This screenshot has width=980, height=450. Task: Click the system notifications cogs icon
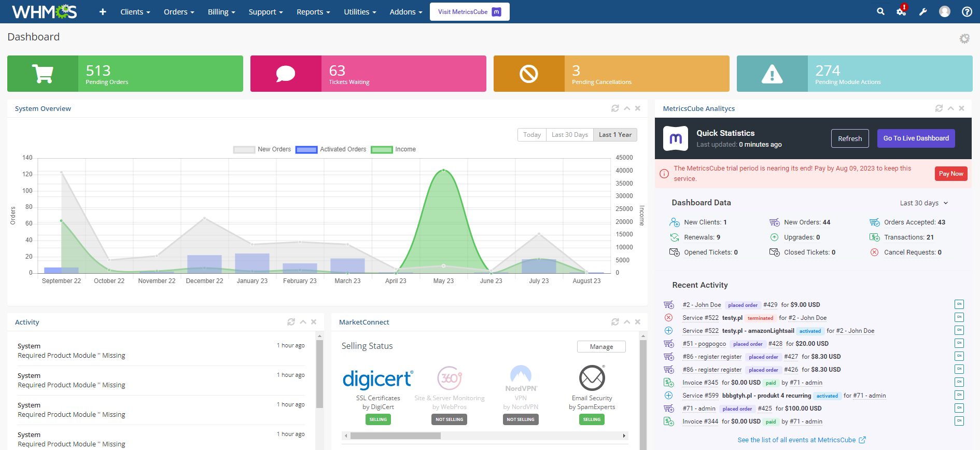901,11
